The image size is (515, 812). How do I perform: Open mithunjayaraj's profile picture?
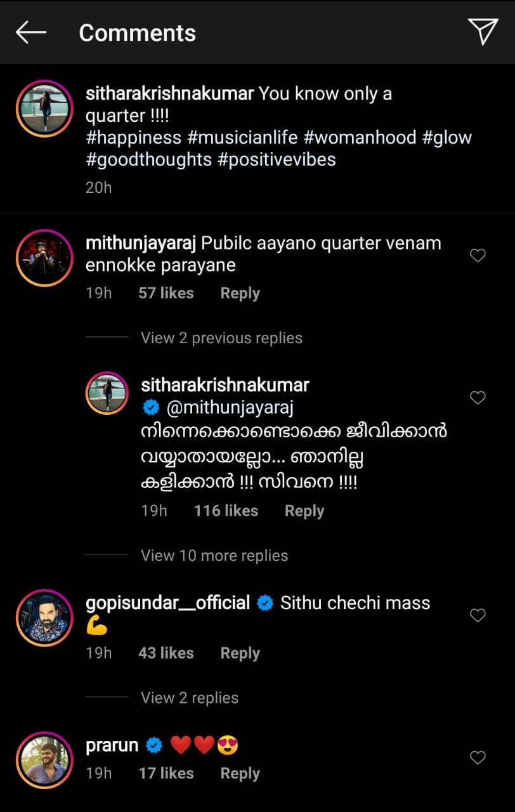coord(44,258)
